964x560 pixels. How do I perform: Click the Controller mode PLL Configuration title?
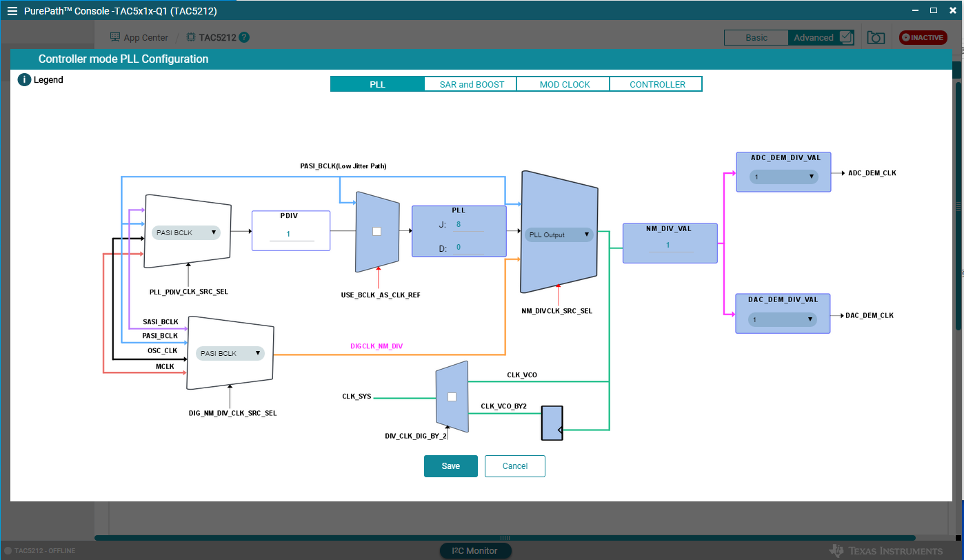point(123,59)
